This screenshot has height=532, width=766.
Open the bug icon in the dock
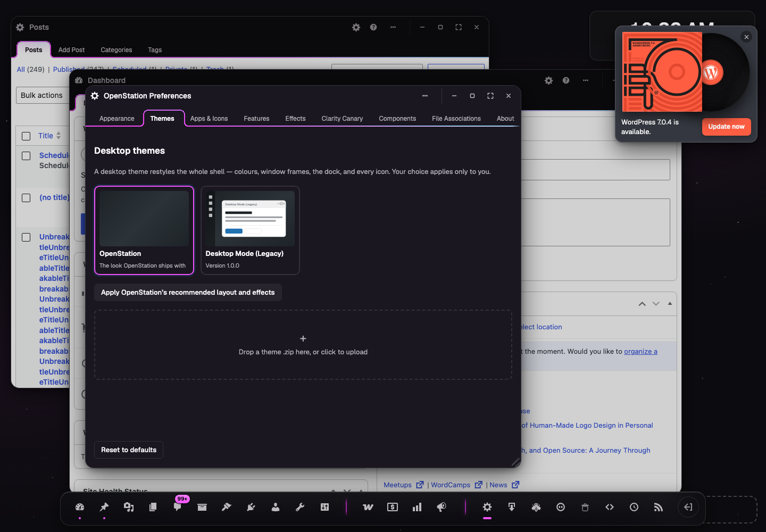click(536, 507)
